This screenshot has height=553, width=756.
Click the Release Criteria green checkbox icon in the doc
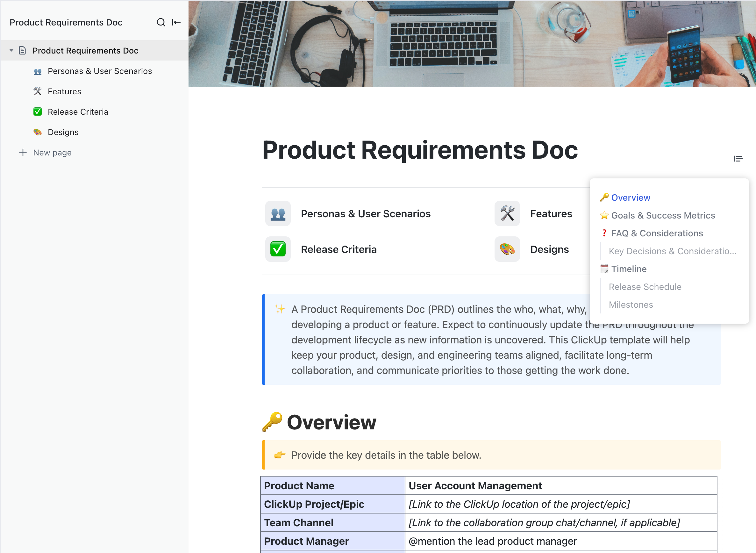278,249
